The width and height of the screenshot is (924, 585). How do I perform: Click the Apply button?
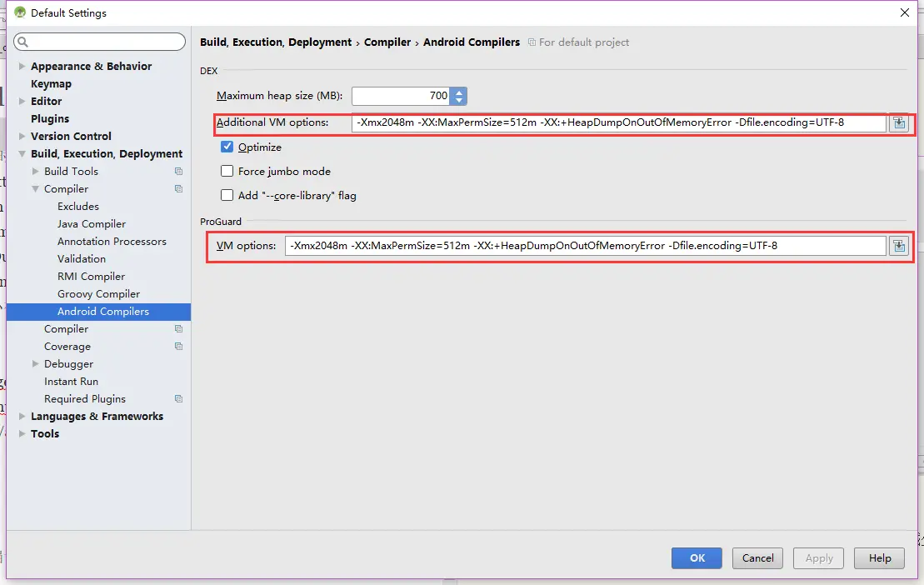pos(818,557)
